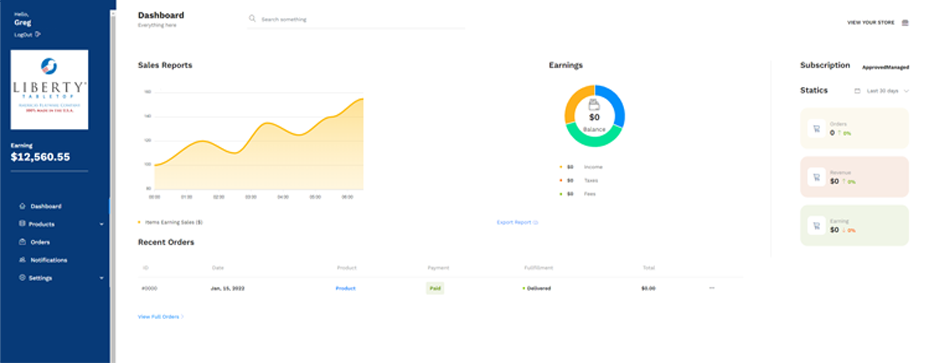Click the Payment column header
Viewport: 929px width, 363px height.
click(x=438, y=268)
